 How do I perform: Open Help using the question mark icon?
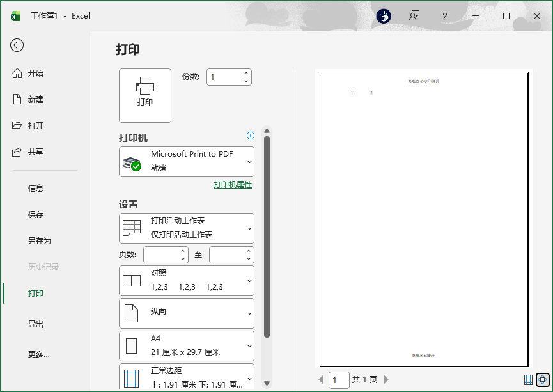[x=445, y=16]
